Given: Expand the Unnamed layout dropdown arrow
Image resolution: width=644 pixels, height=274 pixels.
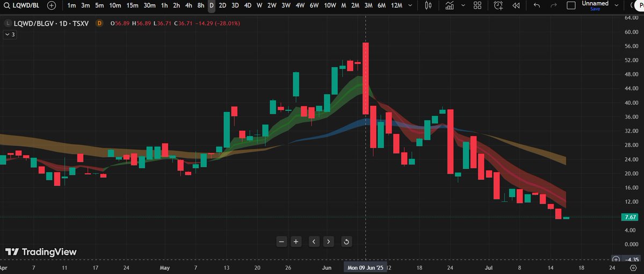Looking at the screenshot, I should [616, 5].
